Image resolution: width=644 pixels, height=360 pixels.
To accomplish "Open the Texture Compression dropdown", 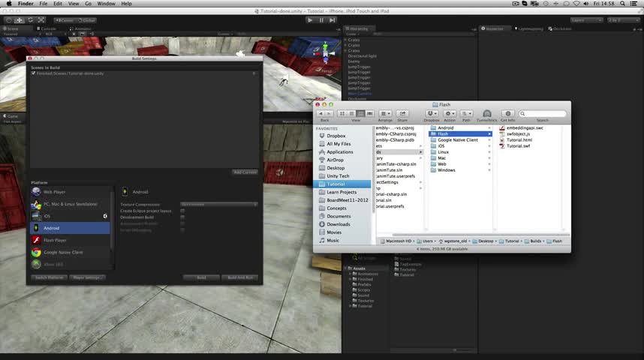I will pos(219,204).
